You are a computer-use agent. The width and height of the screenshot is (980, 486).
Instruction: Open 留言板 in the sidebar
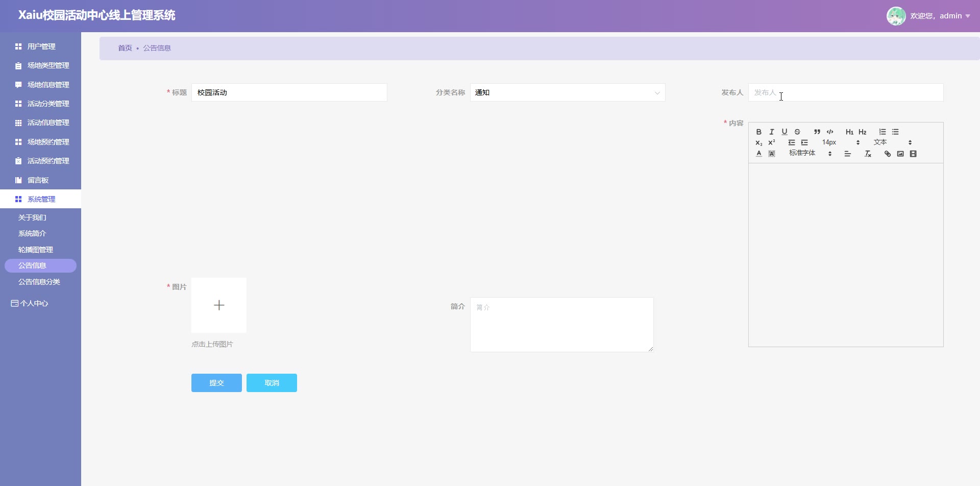[40, 180]
